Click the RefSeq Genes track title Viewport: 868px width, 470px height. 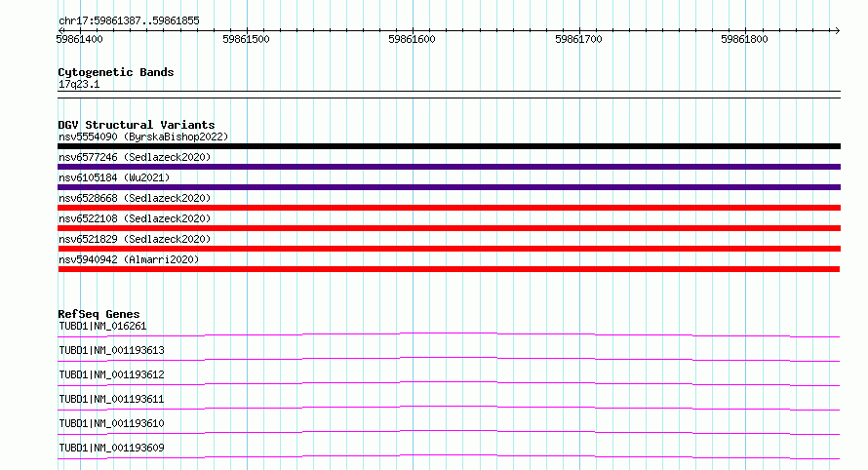point(99,314)
